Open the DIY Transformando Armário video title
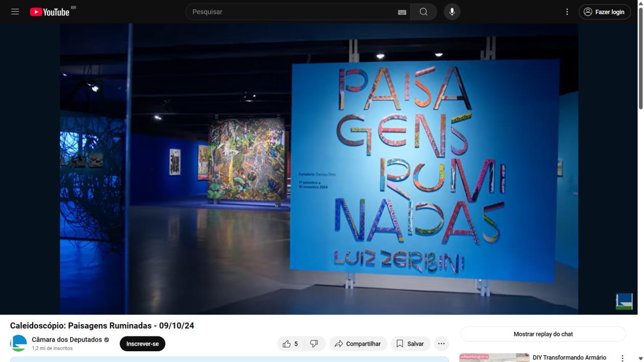This screenshot has height=362, width=644. tap(569, 357)
